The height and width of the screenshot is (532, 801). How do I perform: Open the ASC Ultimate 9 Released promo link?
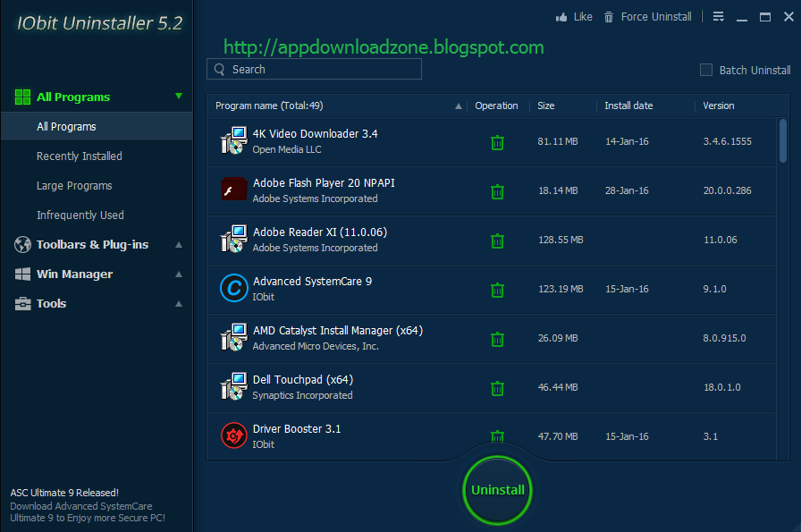[x=64, y=493]
